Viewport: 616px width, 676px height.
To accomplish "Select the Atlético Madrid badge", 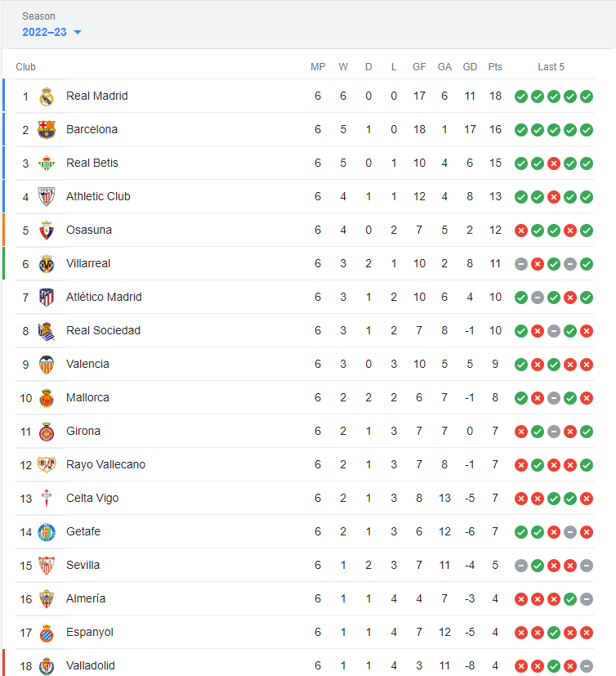I will pyautogui.click(x=47, y=297).
